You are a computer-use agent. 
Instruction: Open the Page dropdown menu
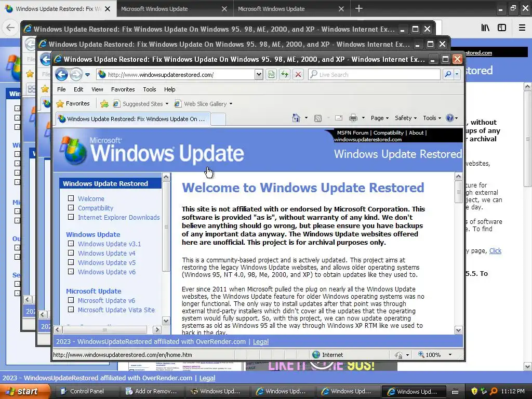[379, 118]
